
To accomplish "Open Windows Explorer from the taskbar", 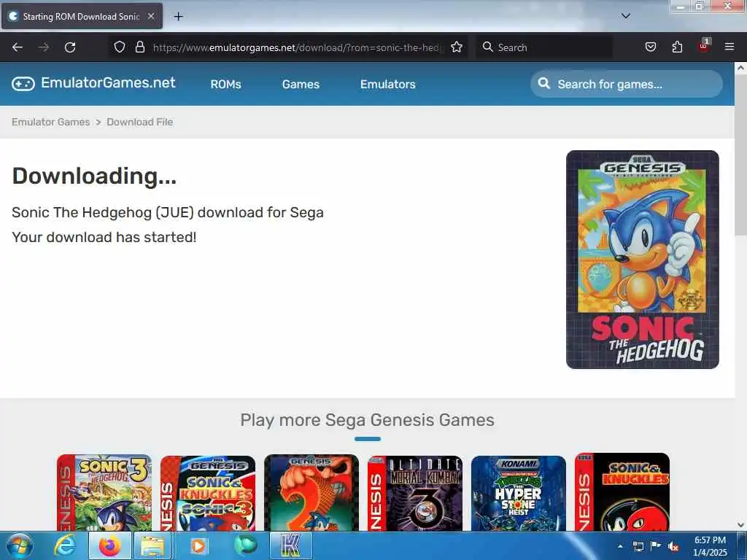I will (152, 546).
